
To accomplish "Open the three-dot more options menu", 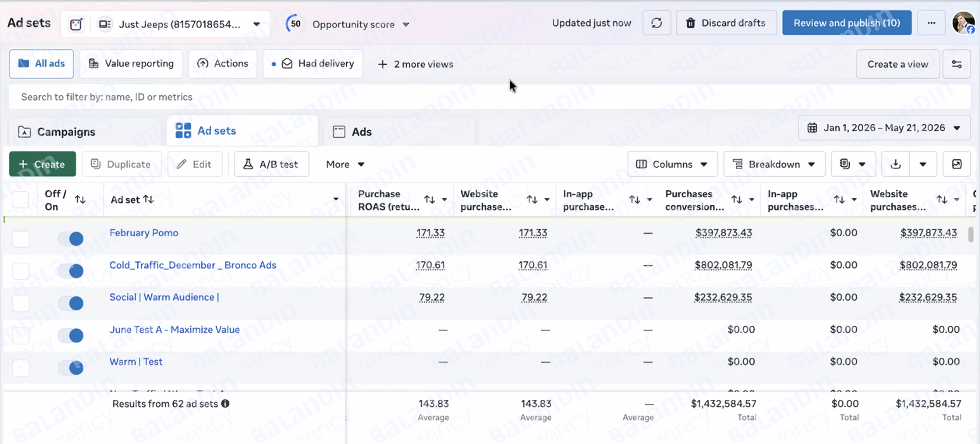I will [x=931, y=23].
